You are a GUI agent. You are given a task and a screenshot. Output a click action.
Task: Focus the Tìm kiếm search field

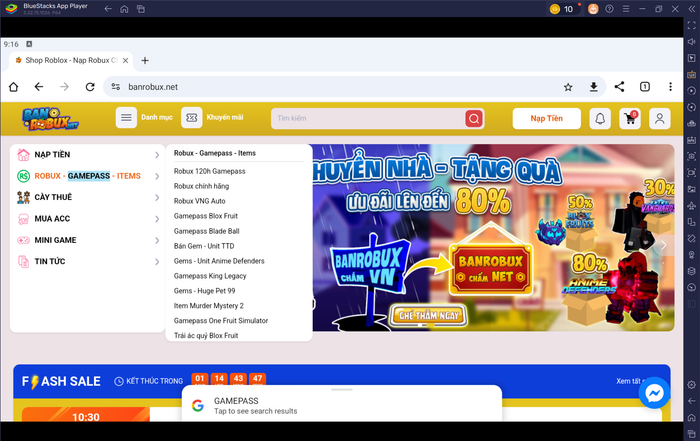point(368,118)
